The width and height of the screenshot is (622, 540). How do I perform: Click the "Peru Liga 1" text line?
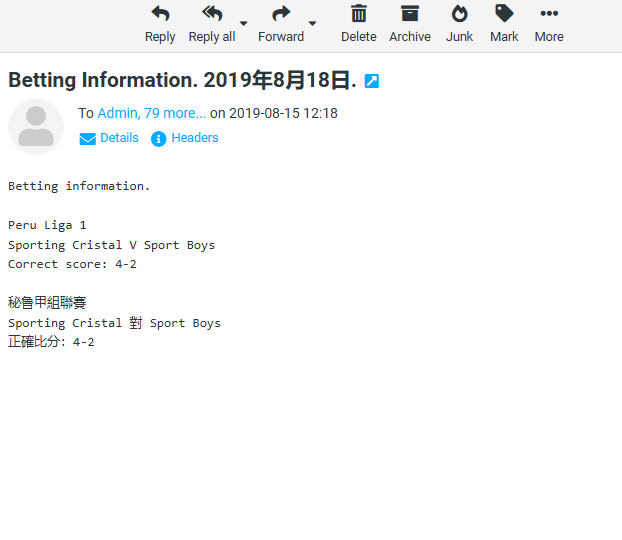(x=47, y=225)
